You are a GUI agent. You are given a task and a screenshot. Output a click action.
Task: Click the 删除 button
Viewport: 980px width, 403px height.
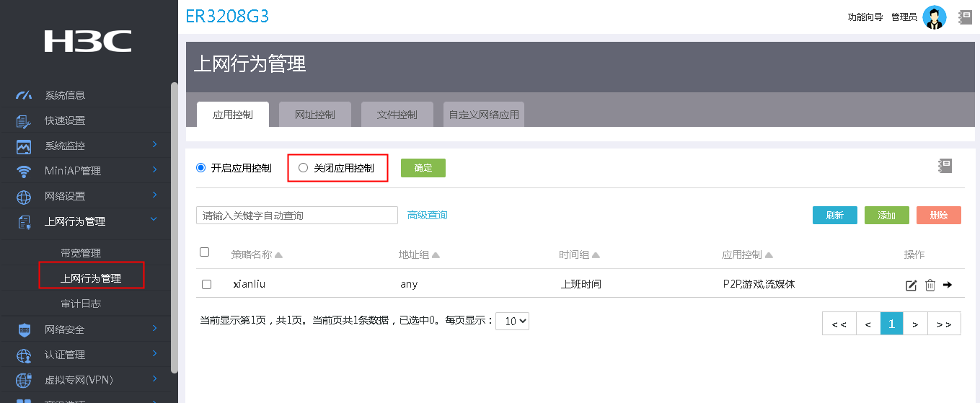pos(939,215)
